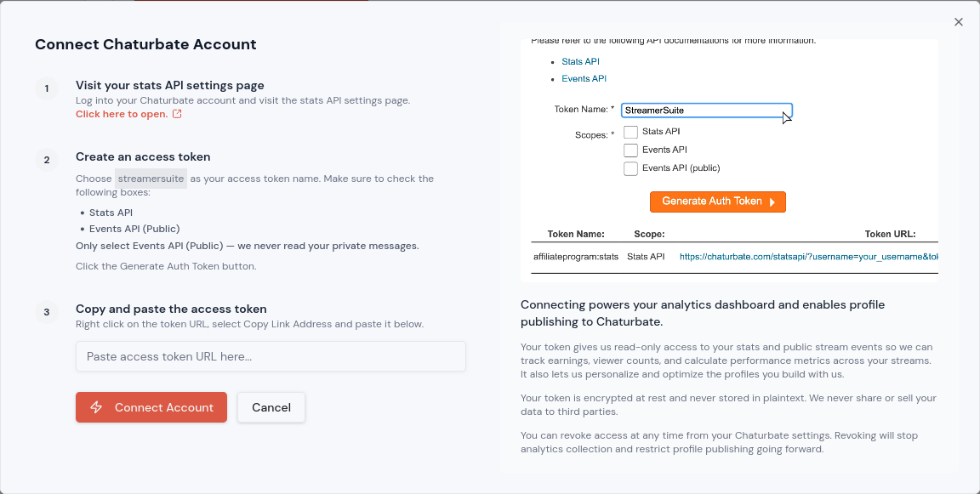Click the paste access token URL field
980x494 pixels.
click(271, 356)
